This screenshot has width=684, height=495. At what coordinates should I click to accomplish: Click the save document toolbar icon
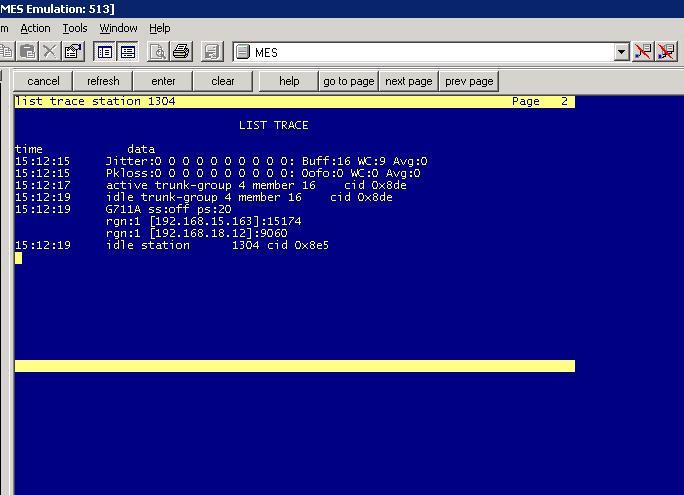212,52
